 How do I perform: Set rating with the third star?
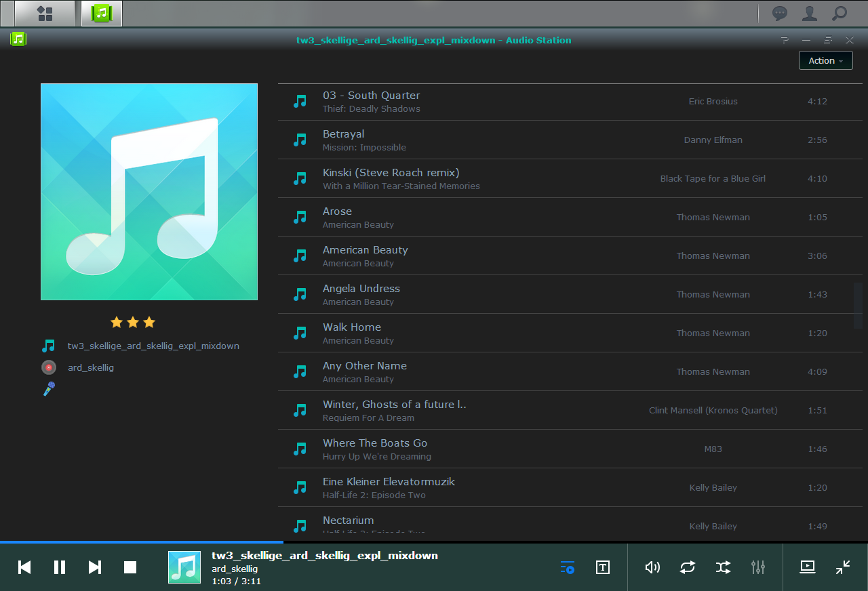click(x=149, y=323)
